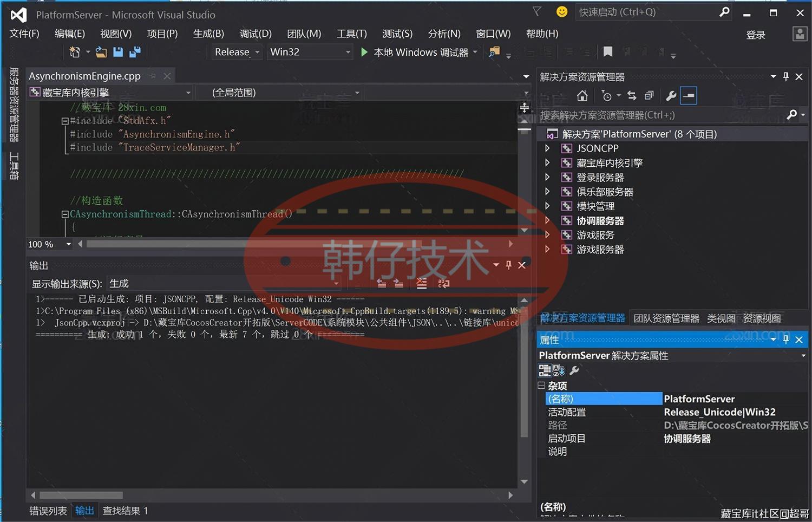Switch to the 查找结果 1 tab
The height and width of the screenshot is (522, 812).
pos(125,511)
